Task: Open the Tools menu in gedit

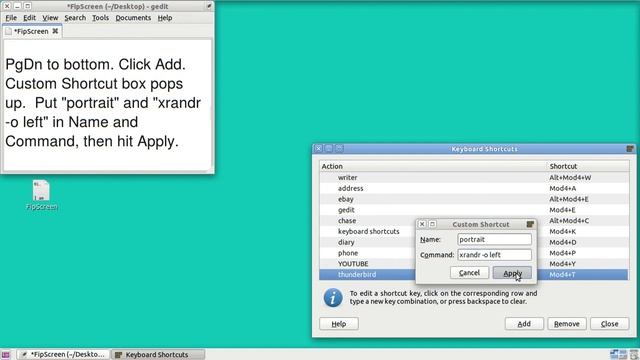Action: tap(100, 18)
